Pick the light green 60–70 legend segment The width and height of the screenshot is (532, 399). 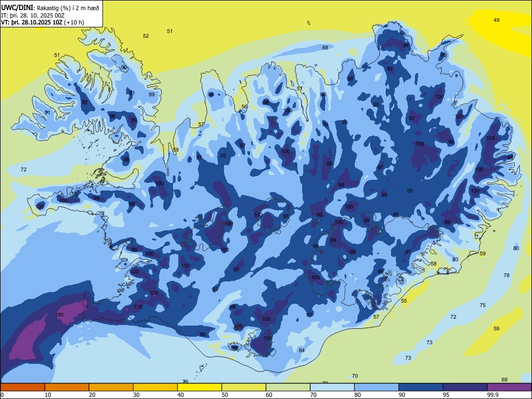click(288, 387)
